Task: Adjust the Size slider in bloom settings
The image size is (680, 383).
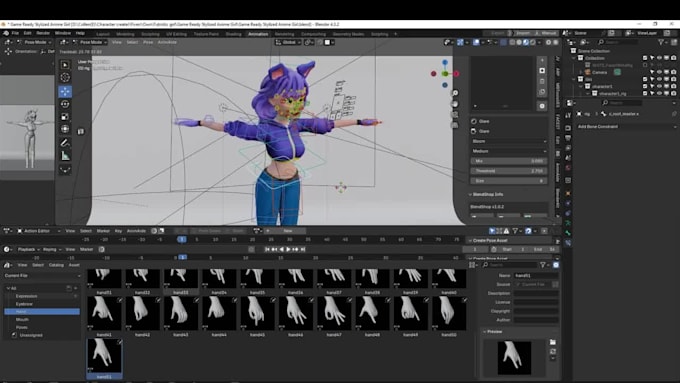Action: tap(509, 181)
